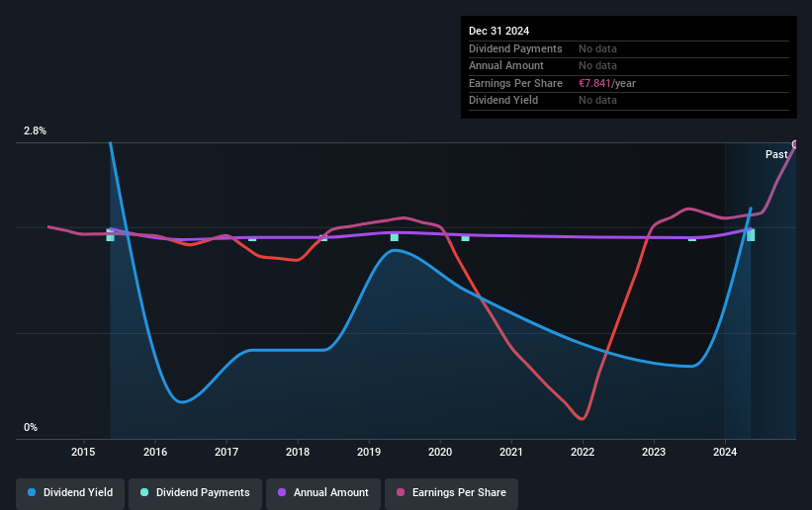This screenshot has width=812, height=510.
Task: Click the Dividend Yield tooltip row label
Action: click(x=503, y=101)
